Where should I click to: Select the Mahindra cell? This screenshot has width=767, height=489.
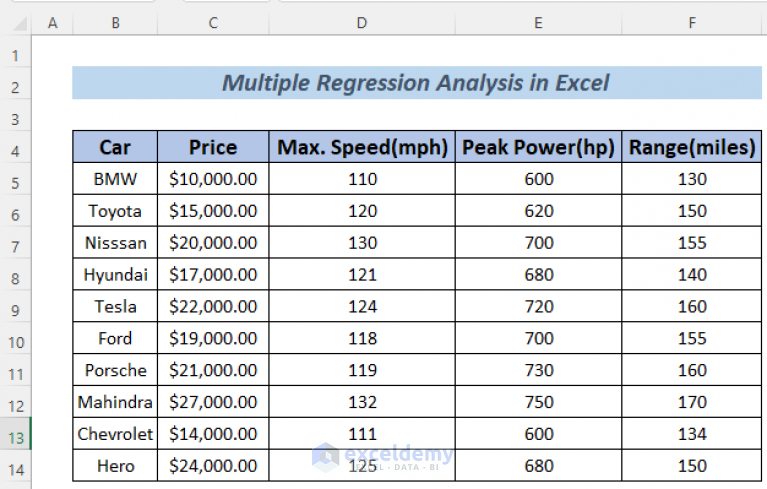tap(115, 401)
